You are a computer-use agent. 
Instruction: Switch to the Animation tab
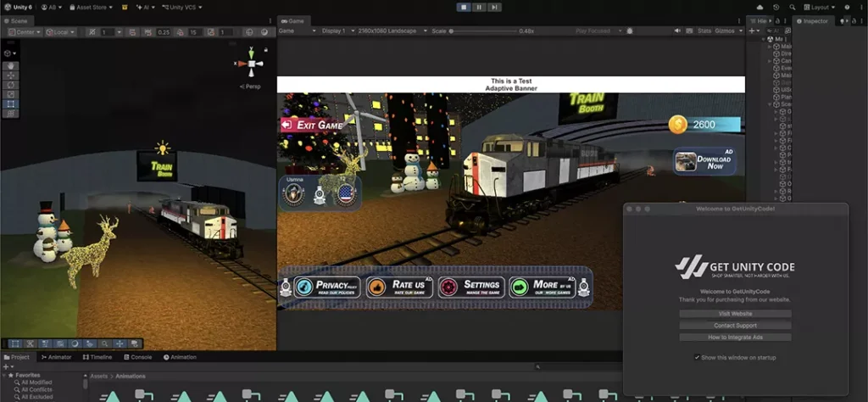pos(180,357)
